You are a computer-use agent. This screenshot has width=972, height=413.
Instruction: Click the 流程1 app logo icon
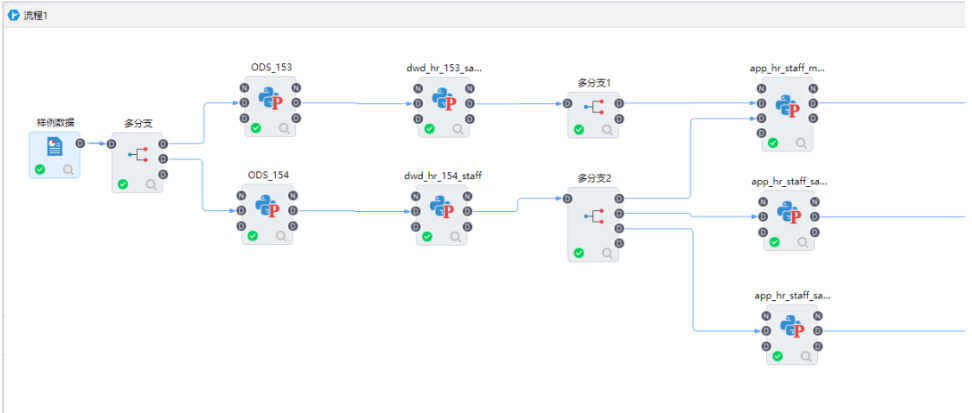[x=14, y=13]
